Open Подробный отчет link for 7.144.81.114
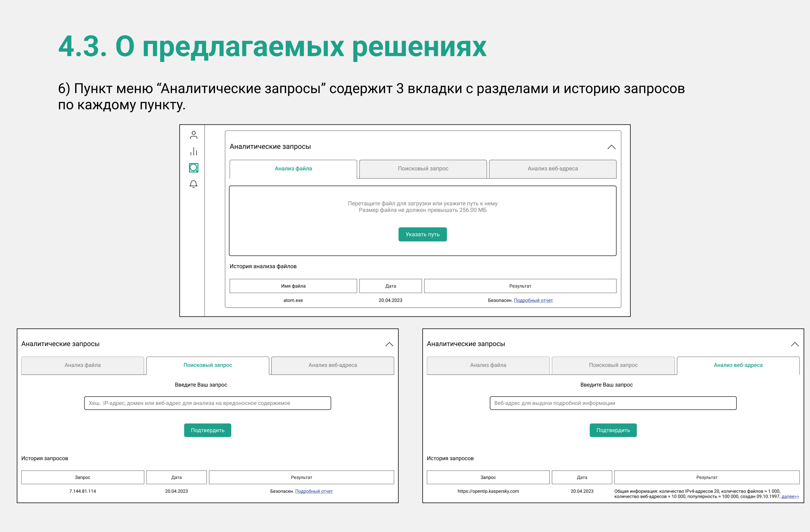This screenshot has height=532, width=810. click(314, 491)
